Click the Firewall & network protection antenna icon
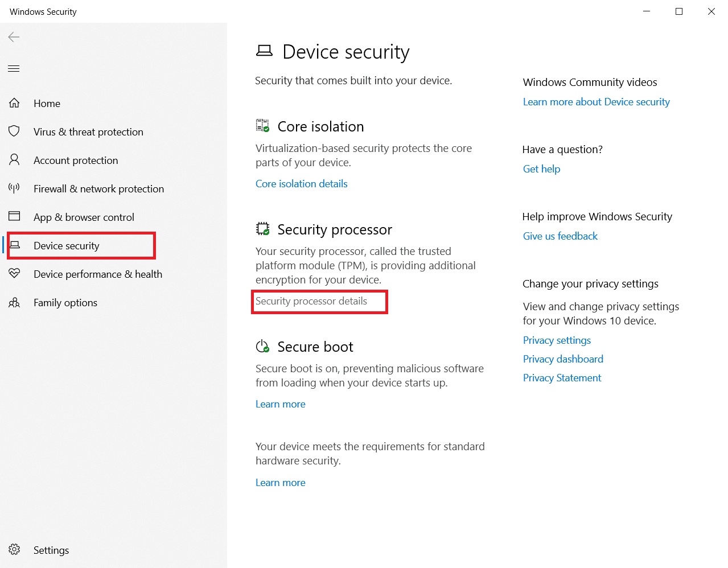Screen dimensions: 728x568 14,188
